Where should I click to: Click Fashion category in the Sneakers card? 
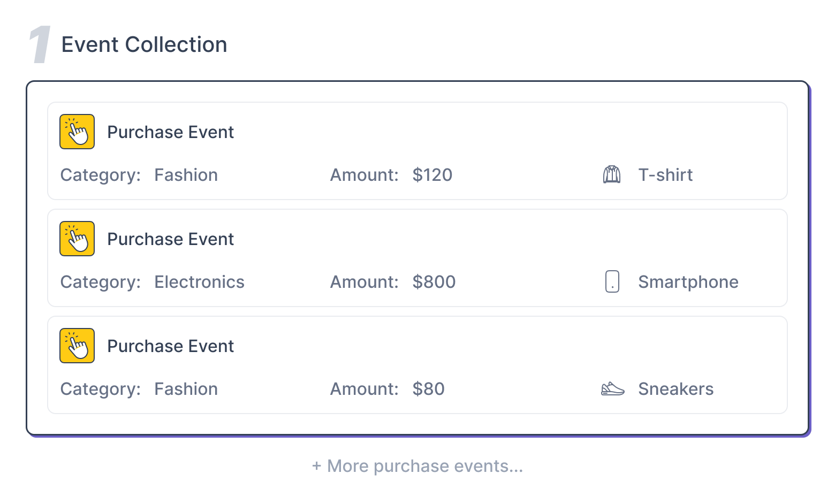tap(186, 389)
